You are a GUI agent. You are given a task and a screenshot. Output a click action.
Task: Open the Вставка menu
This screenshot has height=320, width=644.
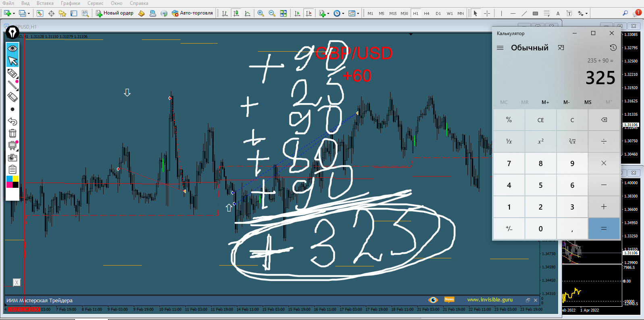pyautogui.click(x=45, y=3)
